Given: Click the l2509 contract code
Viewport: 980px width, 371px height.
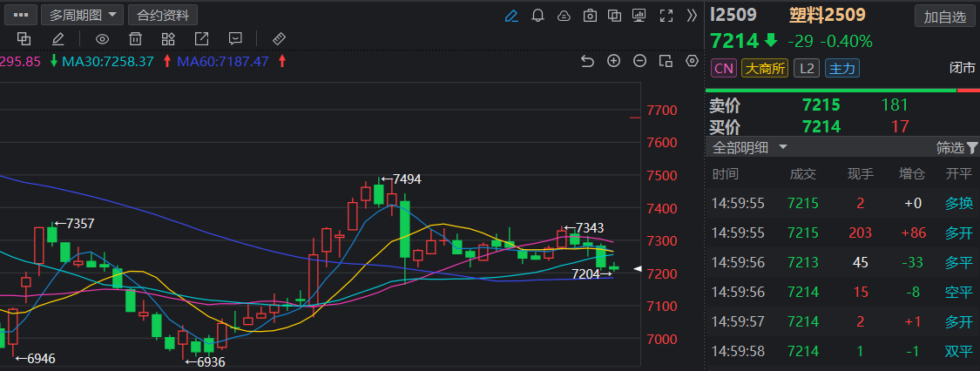Looking at the screenshot, I should [733, 14].
